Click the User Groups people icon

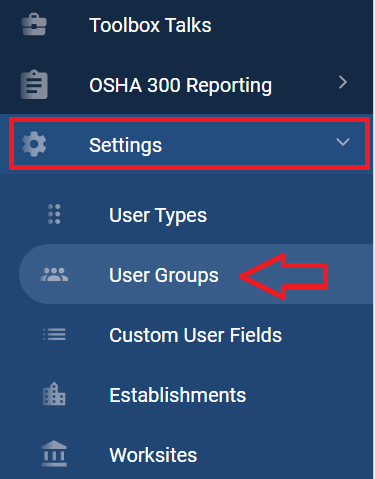point(54,274)
